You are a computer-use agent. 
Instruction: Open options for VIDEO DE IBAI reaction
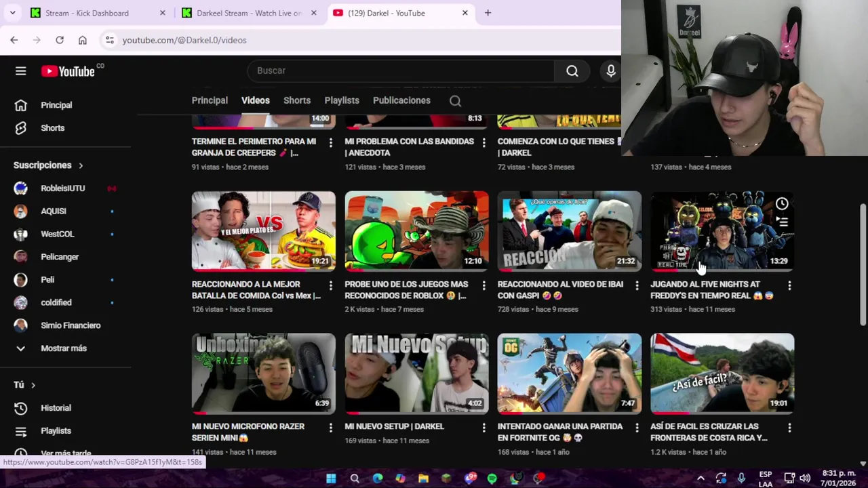point(636,286)
